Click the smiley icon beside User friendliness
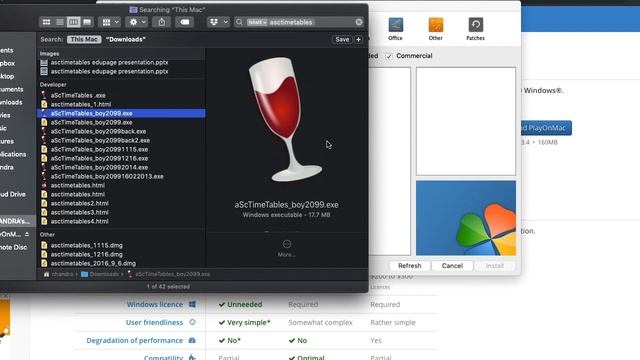Screen dimensions: 640x360 [x=192, y=322]
